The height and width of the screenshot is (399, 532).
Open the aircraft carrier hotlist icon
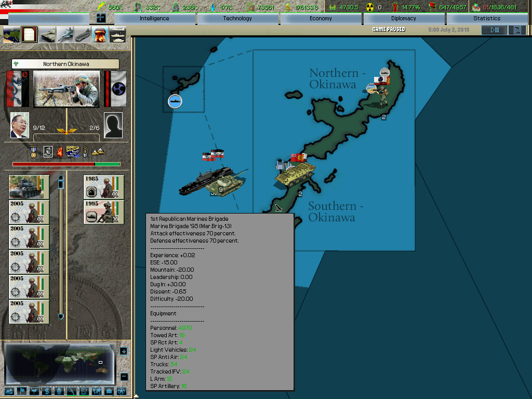(x=83, y=35)
